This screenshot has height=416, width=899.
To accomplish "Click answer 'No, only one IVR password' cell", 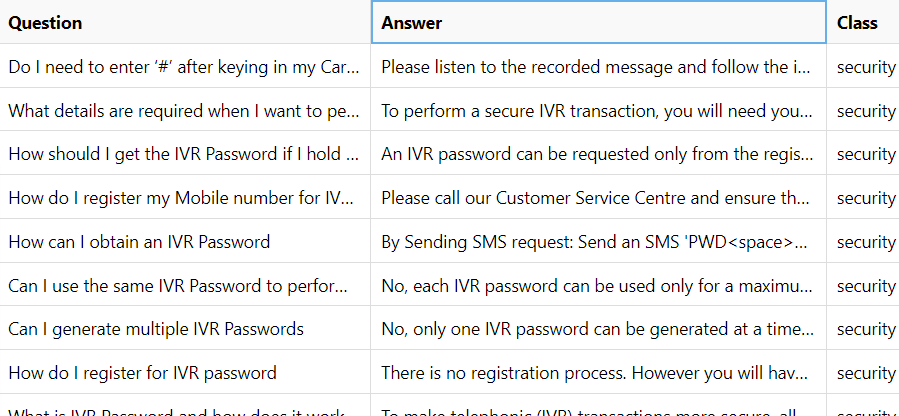I will (x=599, y=328).
